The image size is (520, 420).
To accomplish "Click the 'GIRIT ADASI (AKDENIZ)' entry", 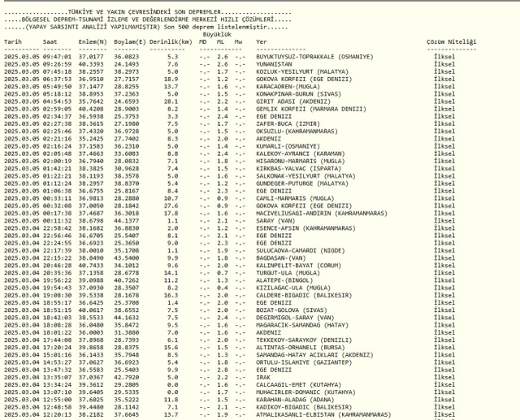I will point(293,102).
